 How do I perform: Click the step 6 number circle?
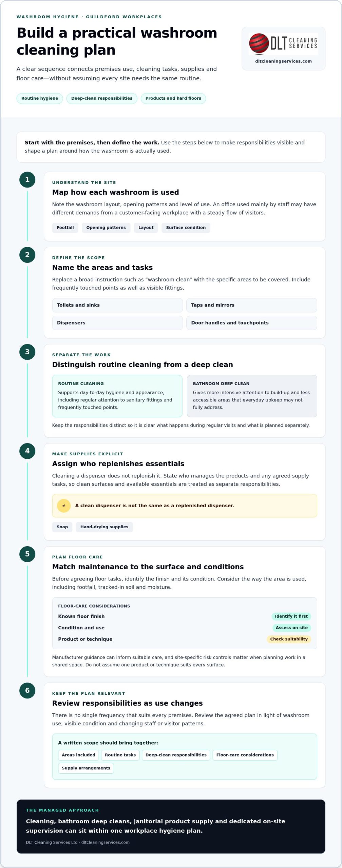pos(27,690)
